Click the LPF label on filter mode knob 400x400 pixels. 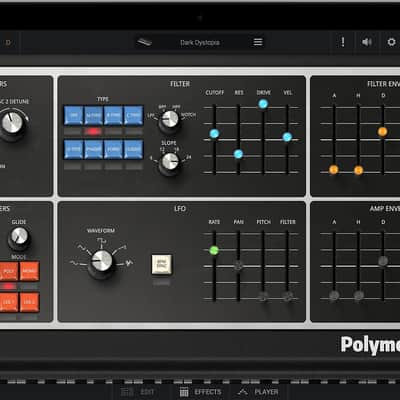tap(151, 115)
